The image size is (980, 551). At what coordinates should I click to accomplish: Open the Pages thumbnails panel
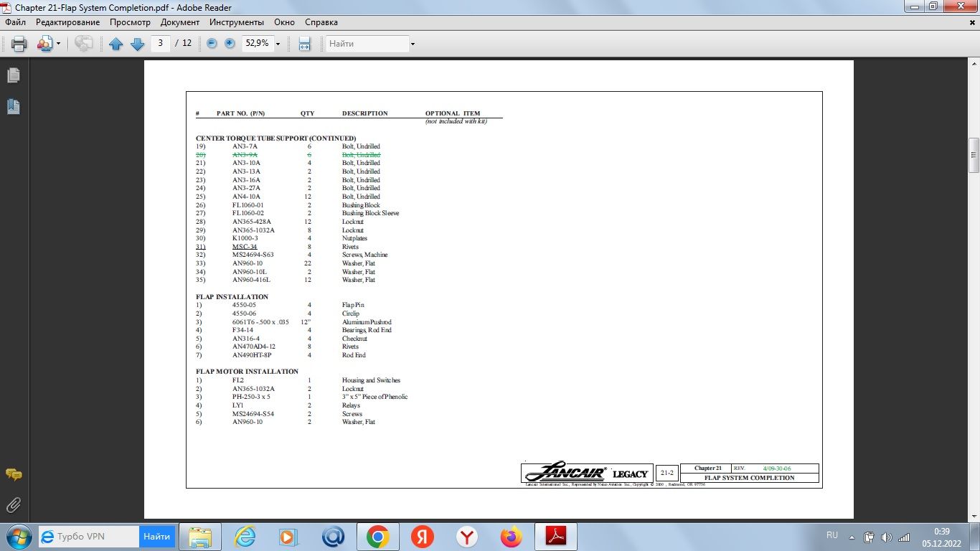(13, 75)
